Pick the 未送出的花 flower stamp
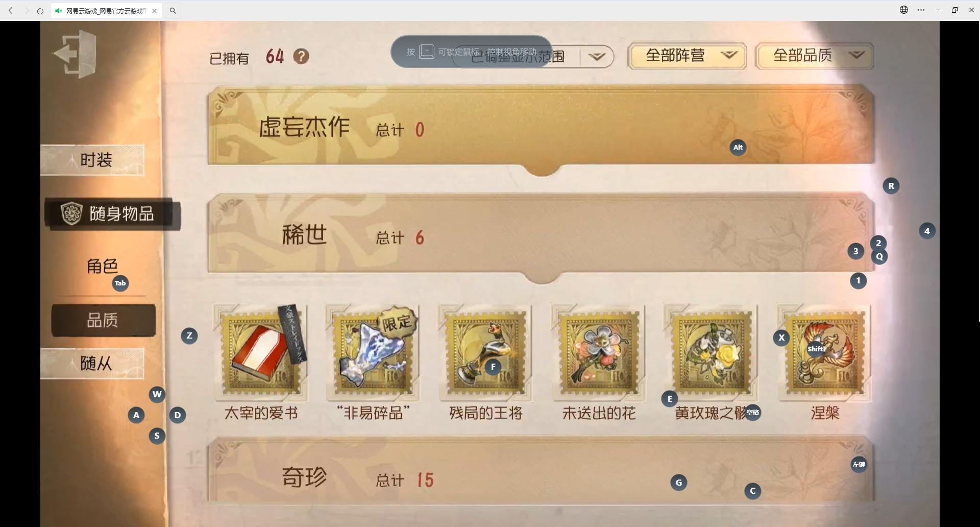 (x=598, y=353)
